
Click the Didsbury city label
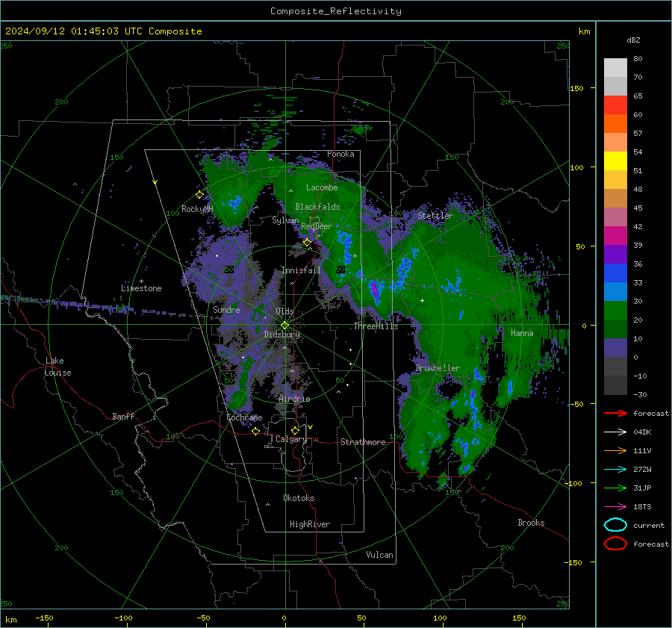tap(281, 335)
